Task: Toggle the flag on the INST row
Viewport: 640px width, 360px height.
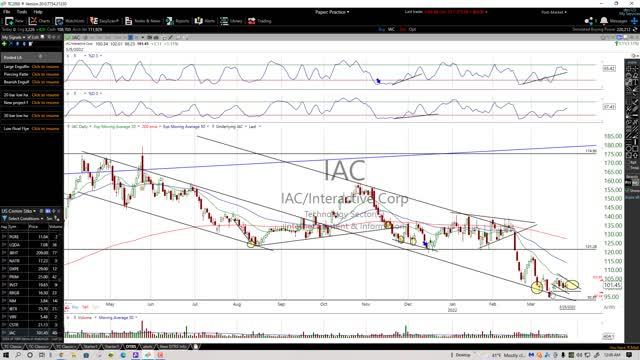Action: (4, 285)
